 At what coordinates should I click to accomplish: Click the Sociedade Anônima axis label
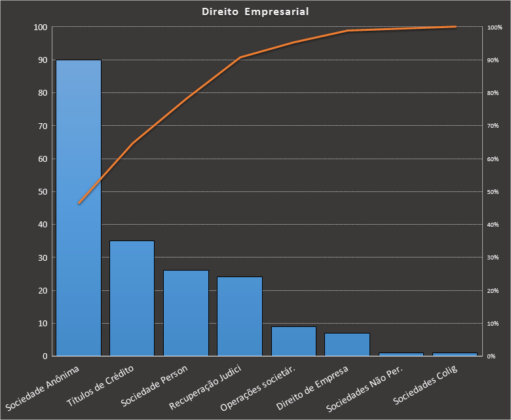click(x=43, y=389)
